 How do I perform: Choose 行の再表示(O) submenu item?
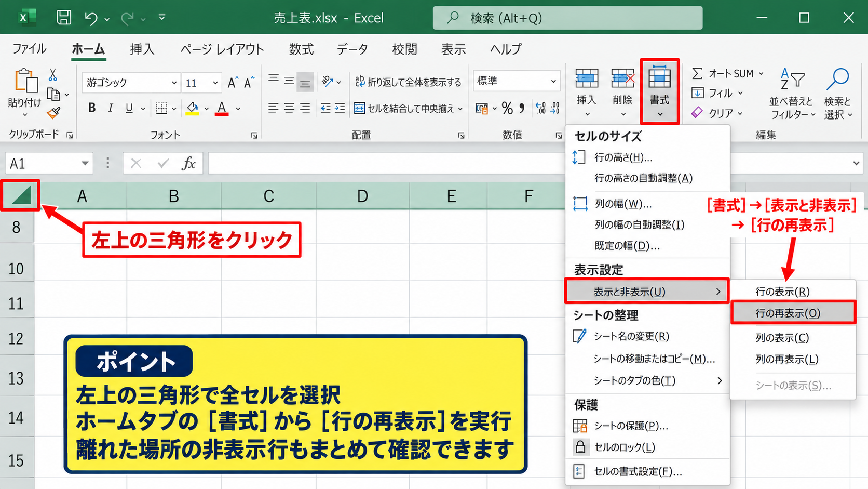point(793,313)
